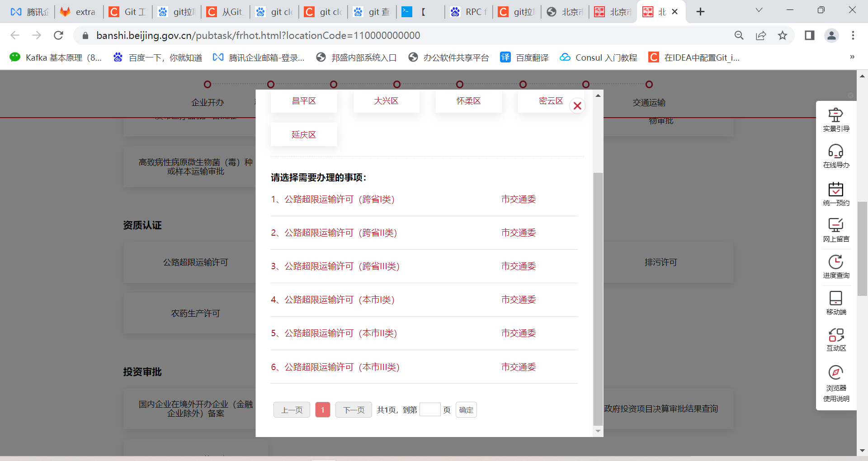Open 公路超限运输许可（跨省I类）
868x461 pixels.
pyautogui.click(x=333, y=200)
